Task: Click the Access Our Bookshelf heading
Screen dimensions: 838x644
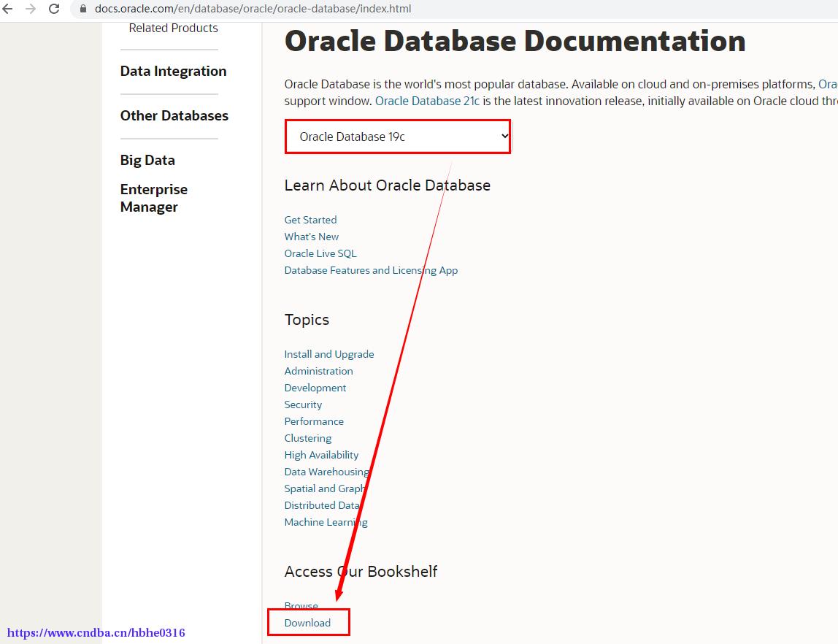Action: pyautogui.click(x=361, y=571)
